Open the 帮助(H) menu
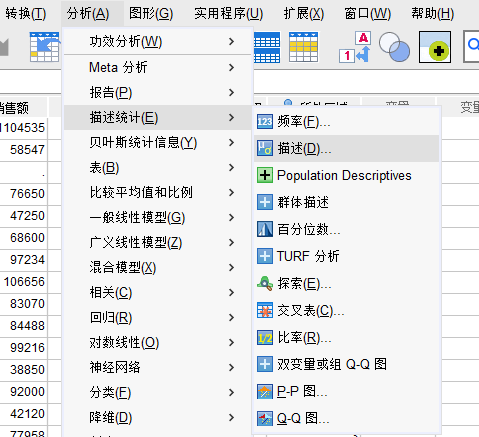 (x=432, y=14)
